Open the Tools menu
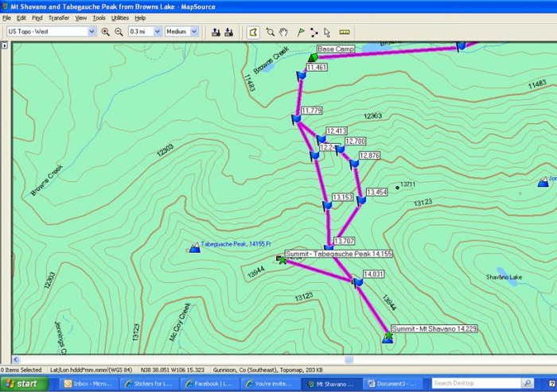Screen dimensions: 557x392 click(99, 17)
